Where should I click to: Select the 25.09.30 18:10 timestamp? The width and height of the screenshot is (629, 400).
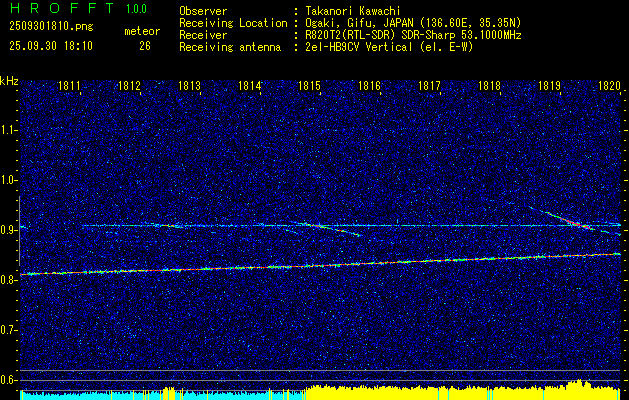point(50,46)
